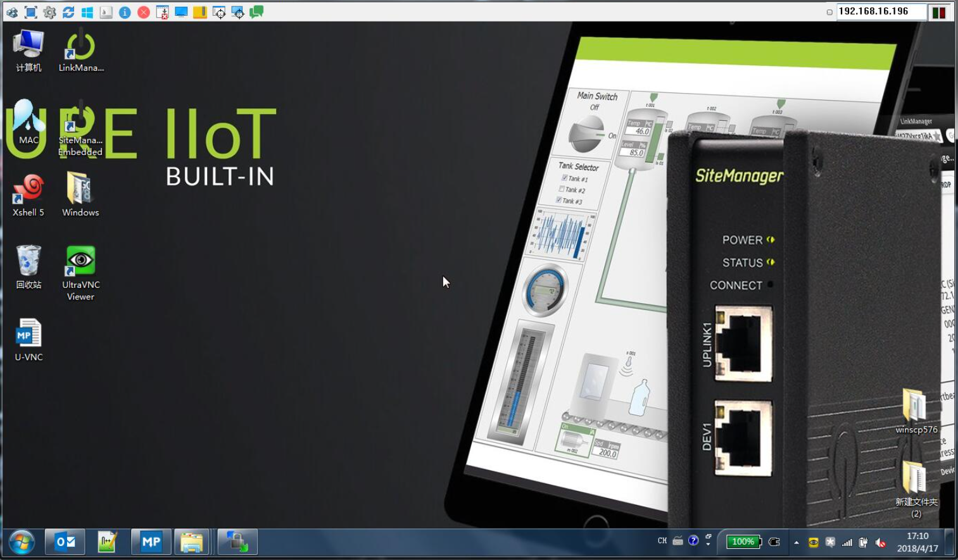Open the MP application on taskbar

tap(151, 542)
